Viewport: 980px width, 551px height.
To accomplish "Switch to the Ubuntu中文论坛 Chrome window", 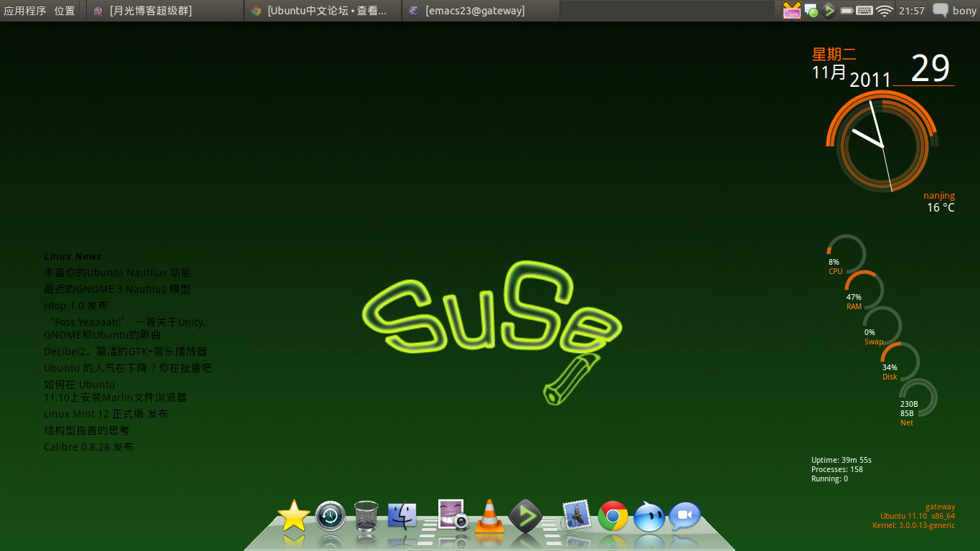I will tap(323, 11).
